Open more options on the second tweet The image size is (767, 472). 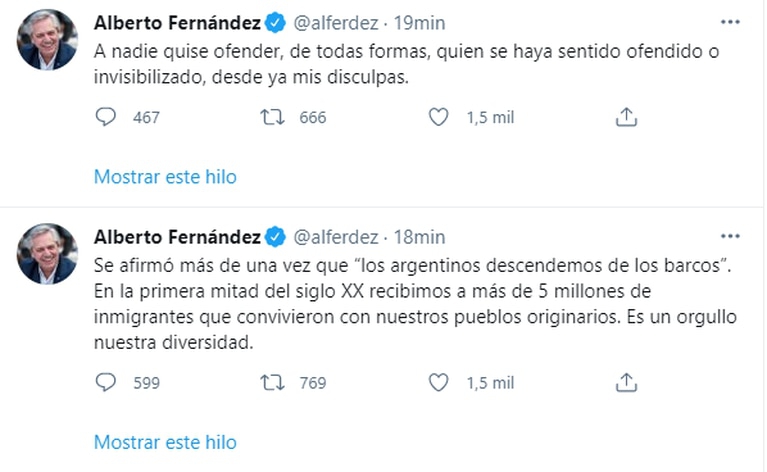731,237
